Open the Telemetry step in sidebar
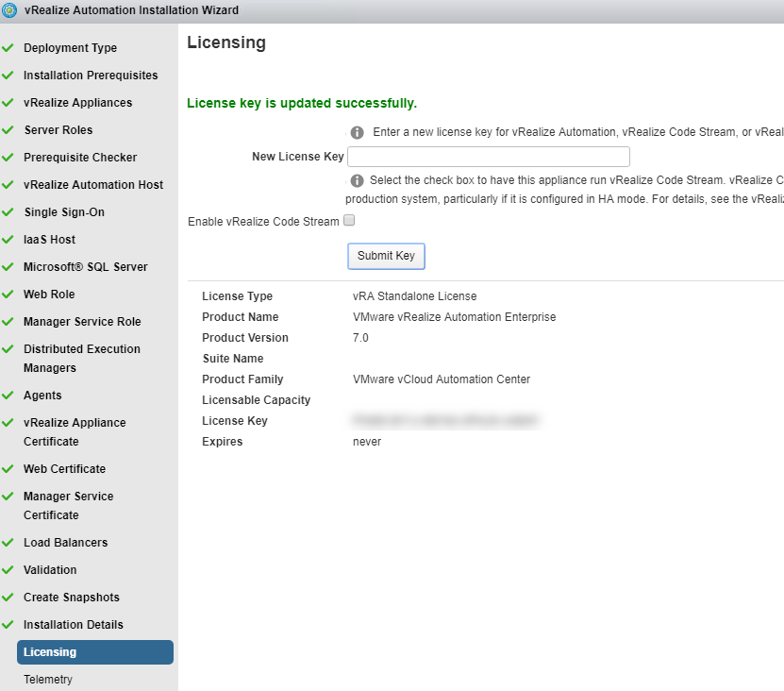This screenshot has width=784, height=691. pos(48,680)
